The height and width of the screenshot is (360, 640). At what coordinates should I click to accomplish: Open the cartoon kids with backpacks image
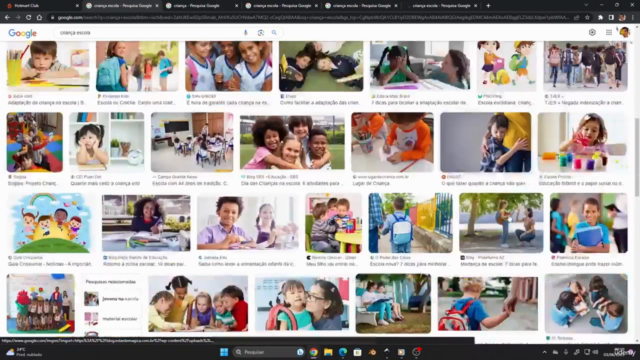click(507, 66)
